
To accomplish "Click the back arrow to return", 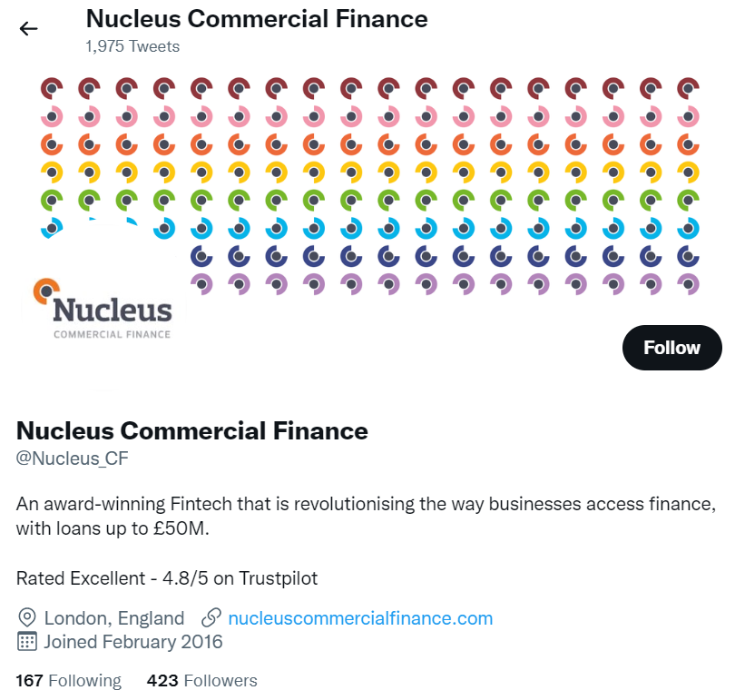I will (29, 28).
